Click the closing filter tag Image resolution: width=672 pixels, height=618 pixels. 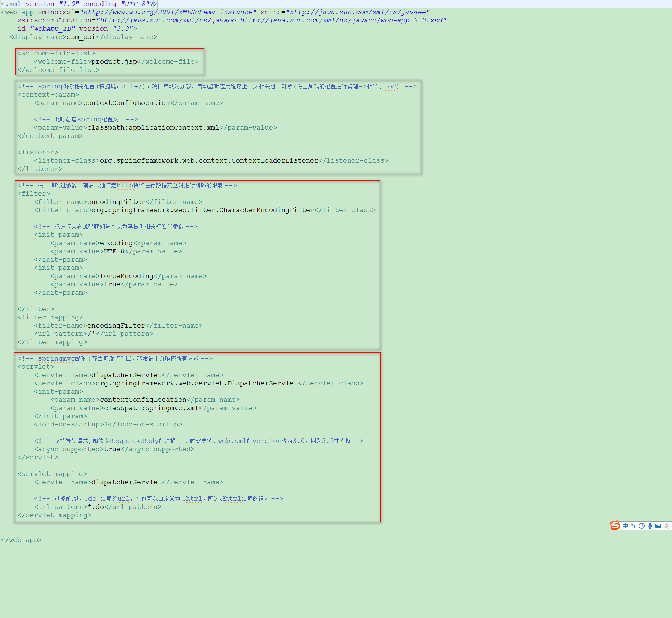[x=36, y=309]
